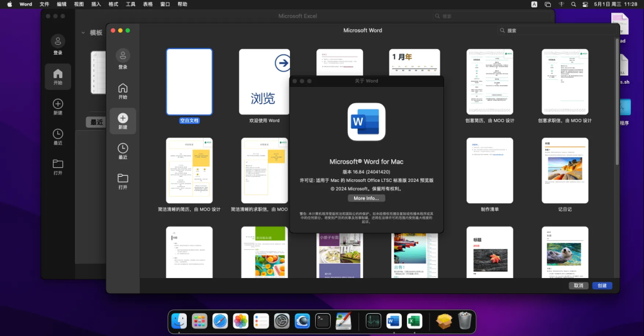
Task: Click the sign-in avatar in the Excel window
Action: point(58,41)
